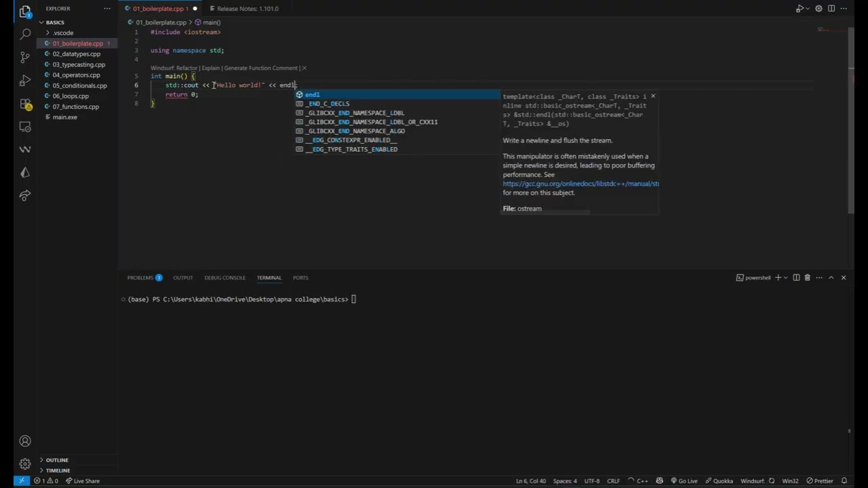Click Generate Function Comment code lens
The width and height of the screenshot is (868, 488).
[260, 68]
